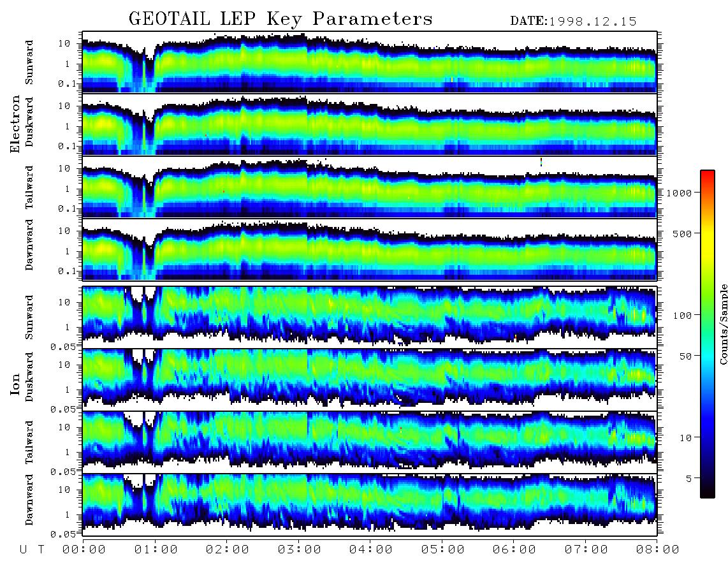Click the GEOTAIL LEP Key Parameters title

pos(280,19)
